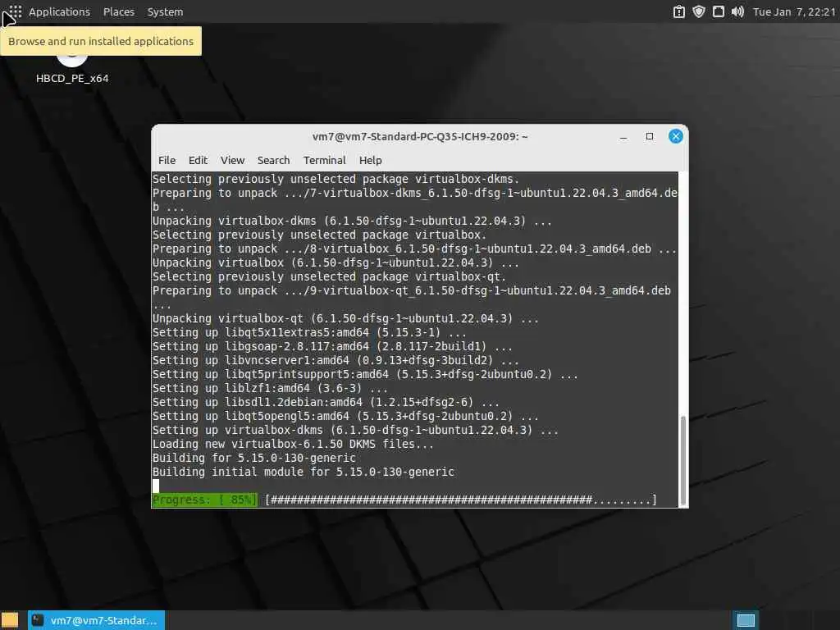Screen dimensions: 840x630
Task: Click 'Building initial module for 5.15.0-130-generic' line
Action: point(304,472)
